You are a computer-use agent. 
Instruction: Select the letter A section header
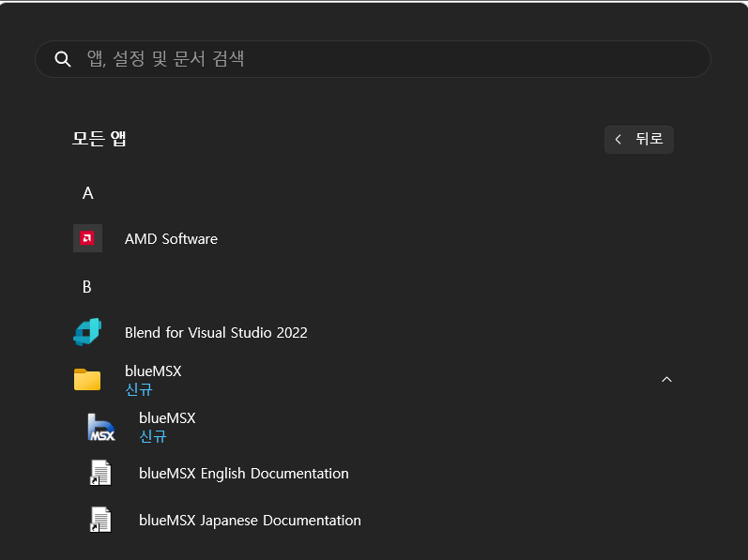pyautogui.click(x=88, y=193)
